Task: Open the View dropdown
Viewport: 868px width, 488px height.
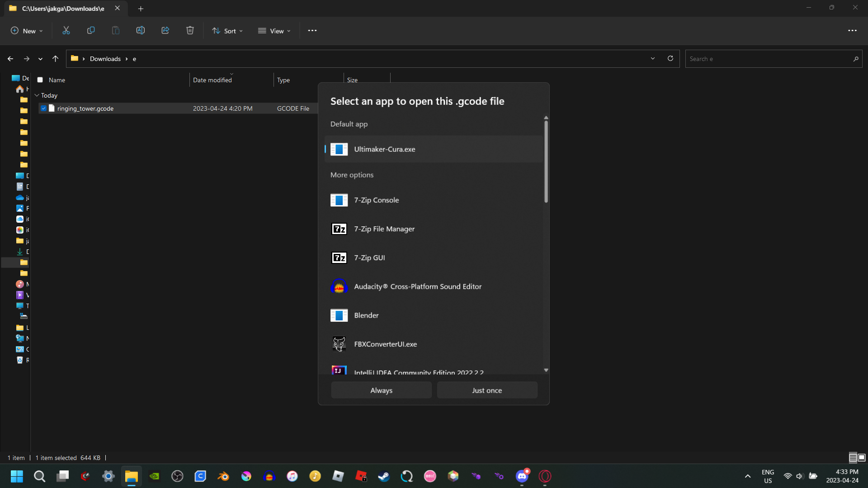Action: pyautogui.click(x=274, y=31)
